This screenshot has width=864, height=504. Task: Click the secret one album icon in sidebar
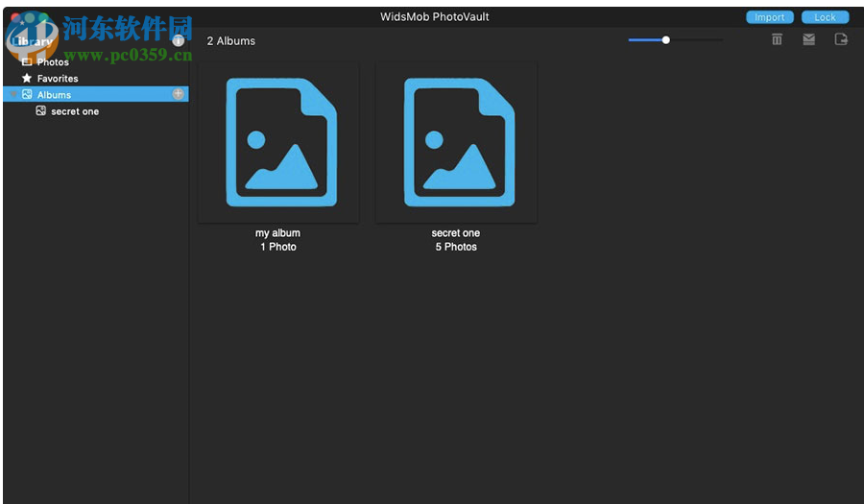point(40,110)
